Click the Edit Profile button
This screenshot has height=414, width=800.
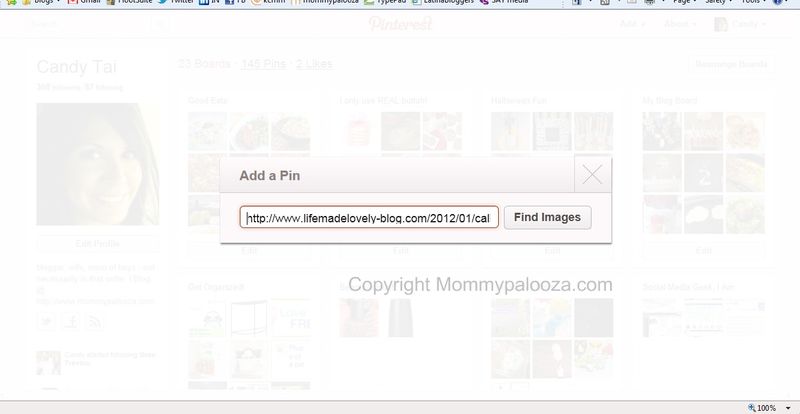pyautogui.click(x=97, y=243)
